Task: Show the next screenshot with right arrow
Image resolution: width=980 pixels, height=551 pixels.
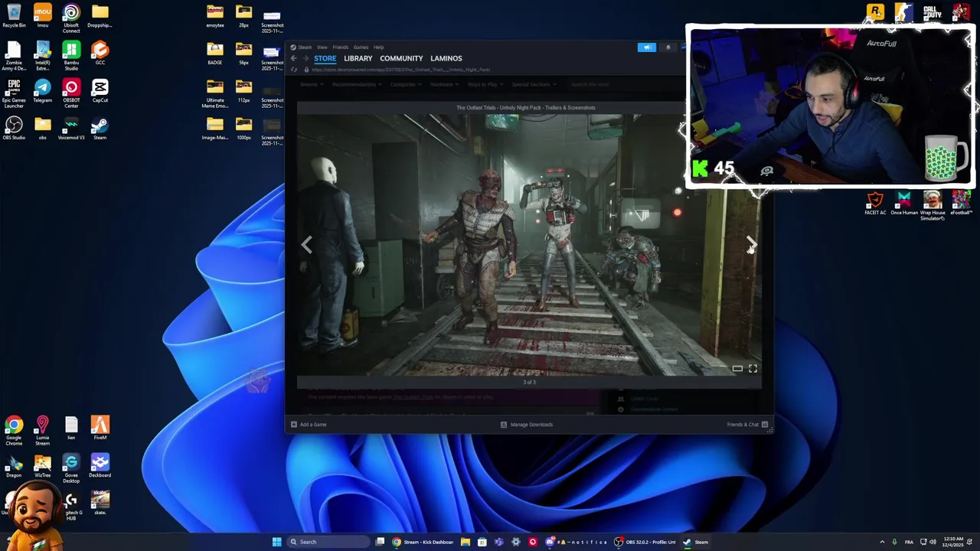Action: (x=751, y=244)
